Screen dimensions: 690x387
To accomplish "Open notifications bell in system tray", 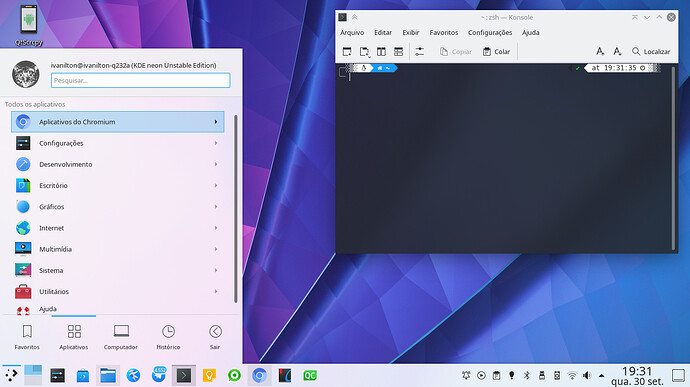I will point(466,375).
